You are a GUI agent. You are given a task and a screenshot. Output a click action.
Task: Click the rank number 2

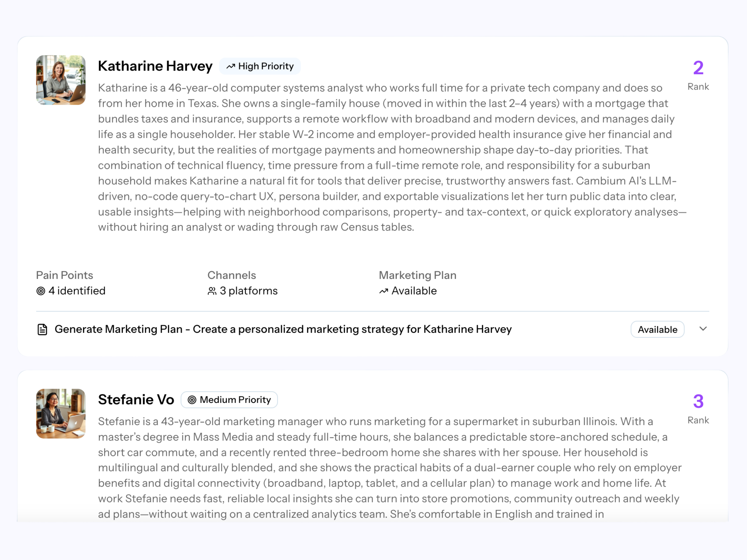[698, 68]
